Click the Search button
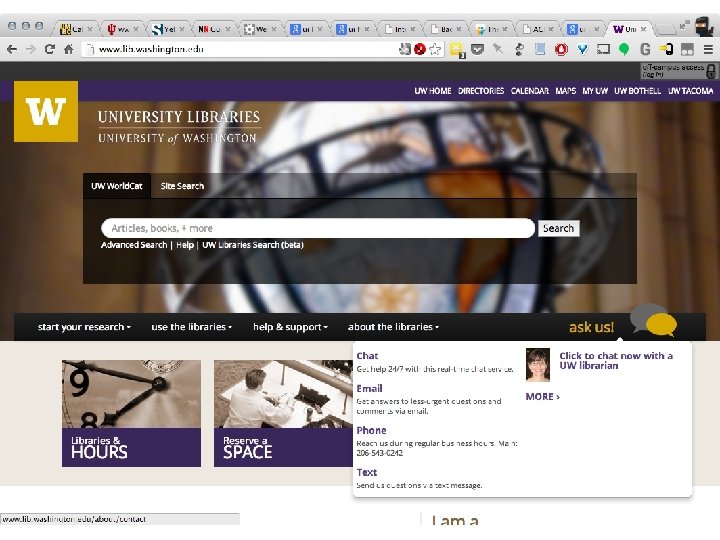720x540 pixels. pyautogui.click(x=558, y=228)
